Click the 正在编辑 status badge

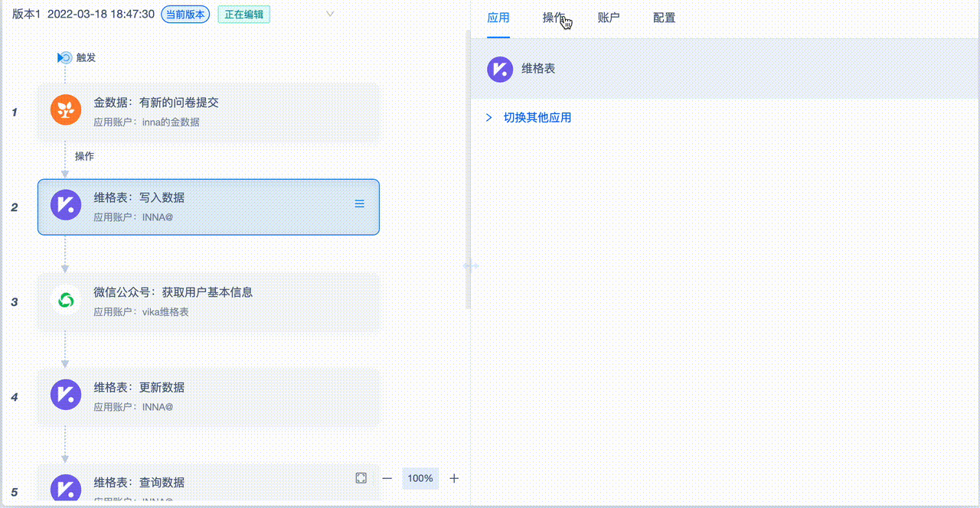(243, 15)
